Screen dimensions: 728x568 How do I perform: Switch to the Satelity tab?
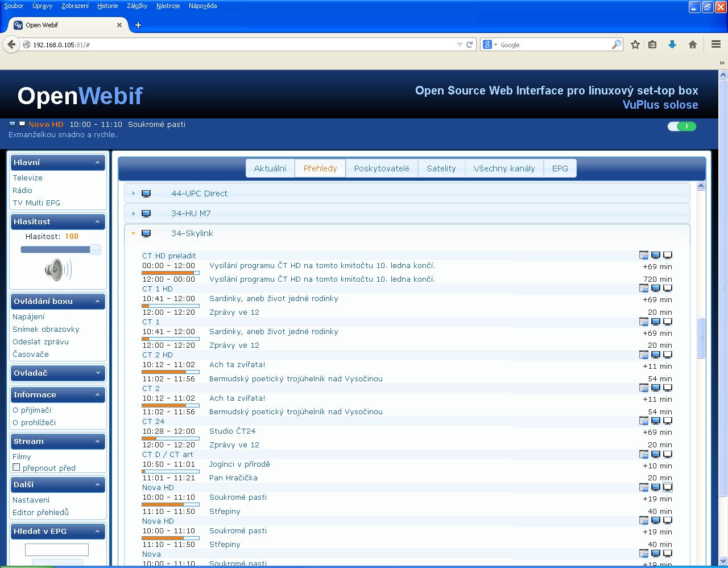[441, 168]
